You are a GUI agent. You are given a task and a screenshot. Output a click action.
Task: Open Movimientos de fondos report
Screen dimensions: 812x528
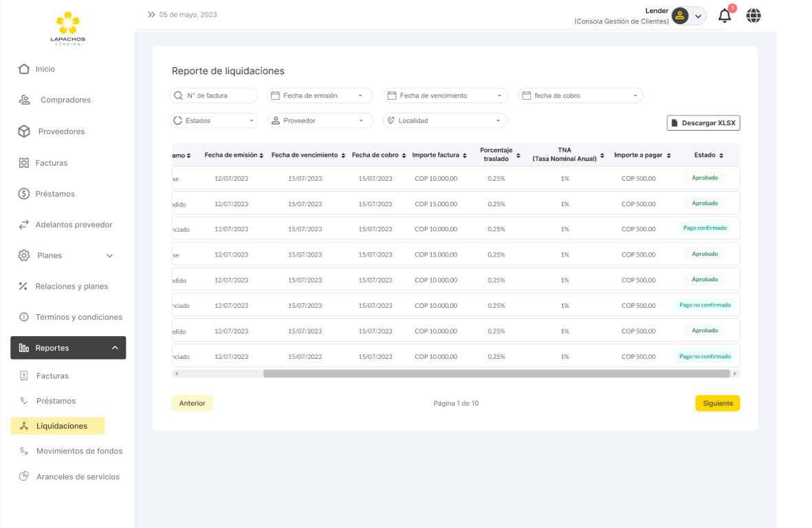[x=79, y=451]
